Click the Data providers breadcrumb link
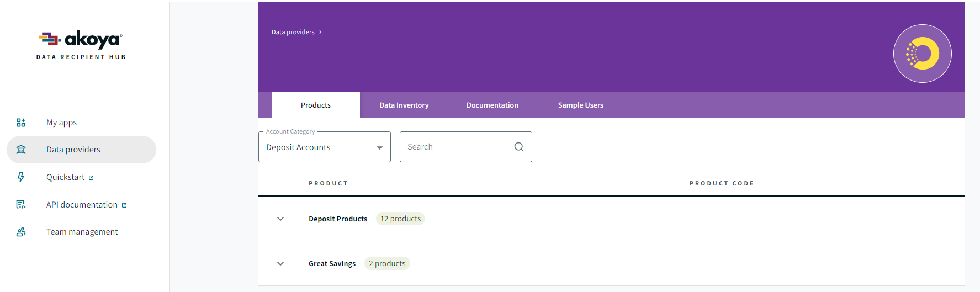 coord(293,32)
